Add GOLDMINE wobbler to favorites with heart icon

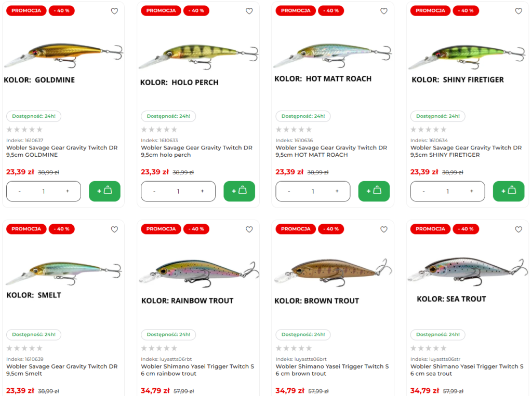click(x=114, y=11)
